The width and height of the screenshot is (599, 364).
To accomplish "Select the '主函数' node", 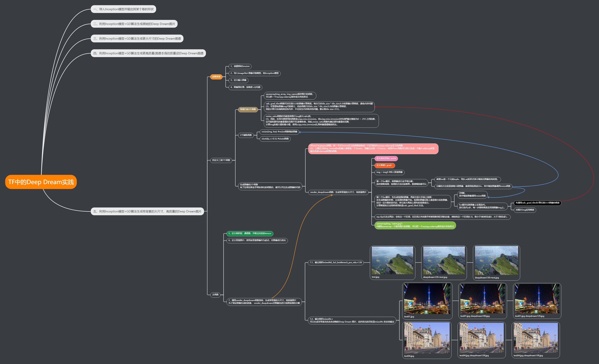I will 215,295.
